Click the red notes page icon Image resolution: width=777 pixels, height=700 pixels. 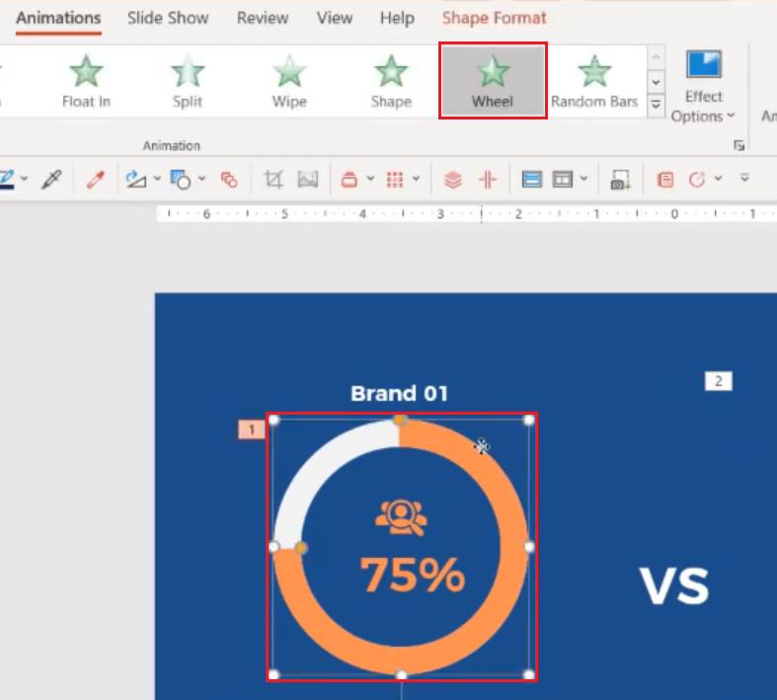(665, 180)
